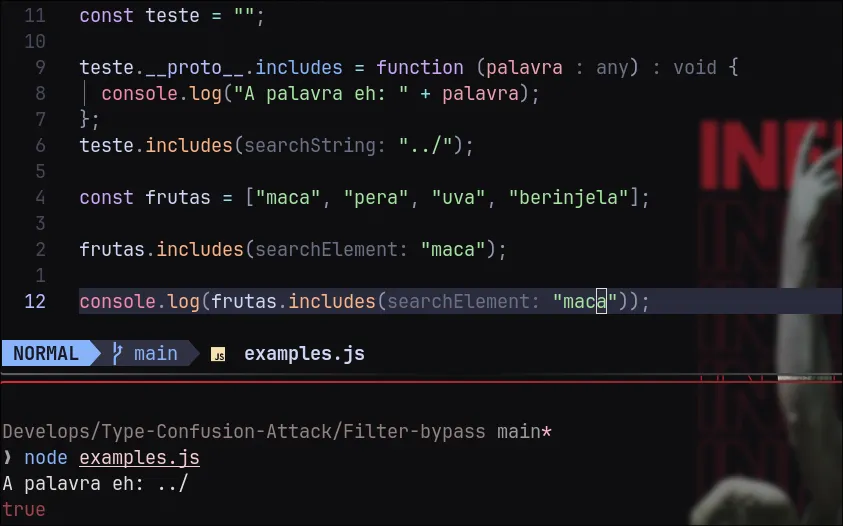Click relative line number 6
Viewport: 843px width, 526px height.
(x=40, y=145)
